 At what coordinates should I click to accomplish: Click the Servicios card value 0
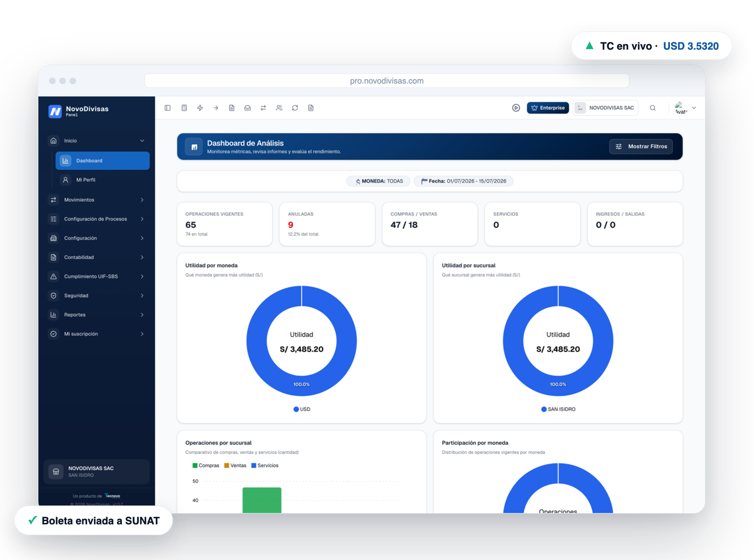pyautogui.click(x=496, y=225)
